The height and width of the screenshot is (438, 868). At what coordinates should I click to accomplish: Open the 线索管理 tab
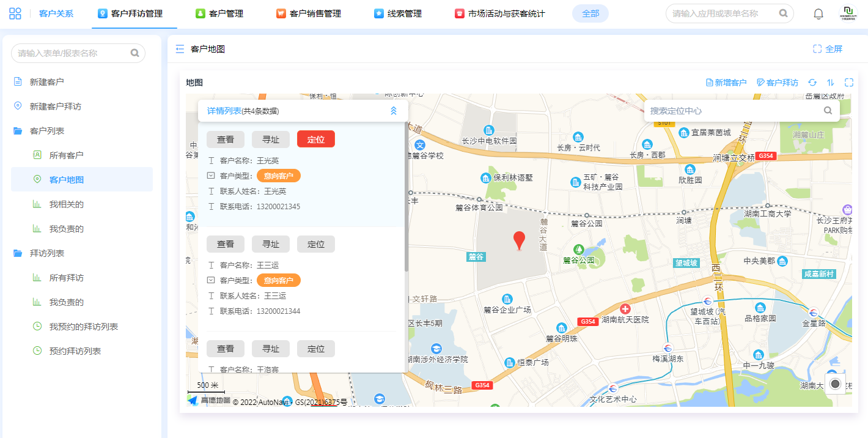[x=398, y=13]
